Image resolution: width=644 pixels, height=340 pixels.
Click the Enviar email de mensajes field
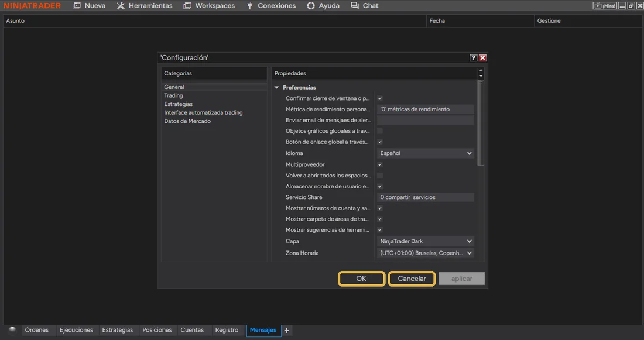[426, 121]
